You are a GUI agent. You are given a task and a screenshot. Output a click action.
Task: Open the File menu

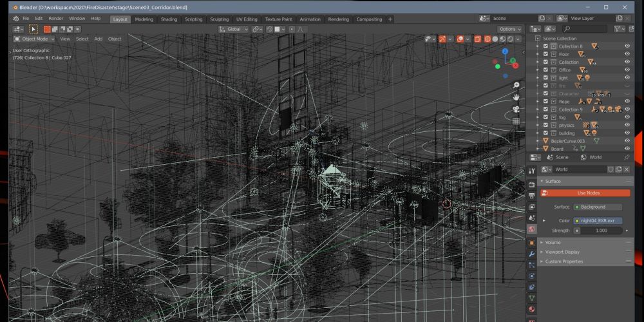point(26,19)
